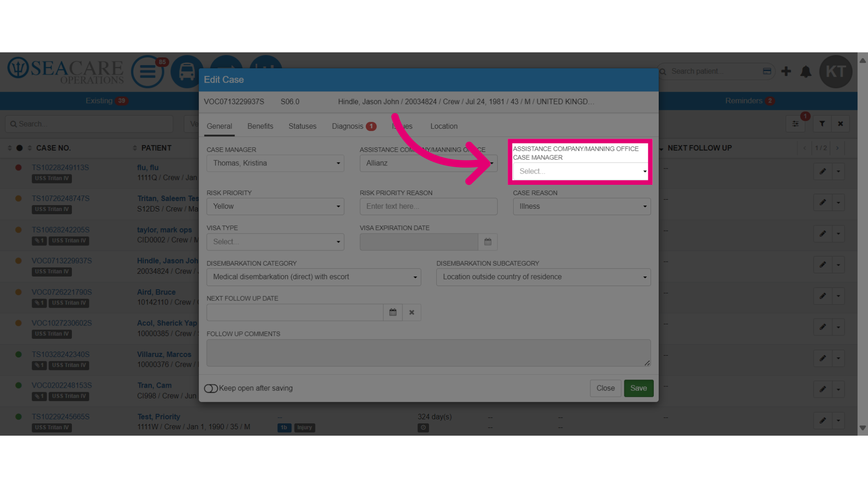Open case link VOC0726221790S
Image resolution: width=868 pixels, height=488 pixels.
(x=61, y=292)
